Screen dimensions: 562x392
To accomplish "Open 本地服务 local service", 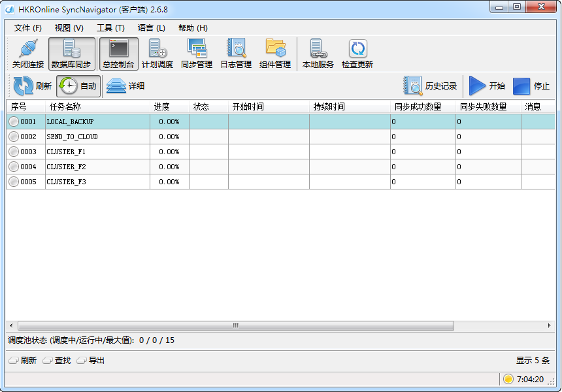I will (x=318, y=54).
